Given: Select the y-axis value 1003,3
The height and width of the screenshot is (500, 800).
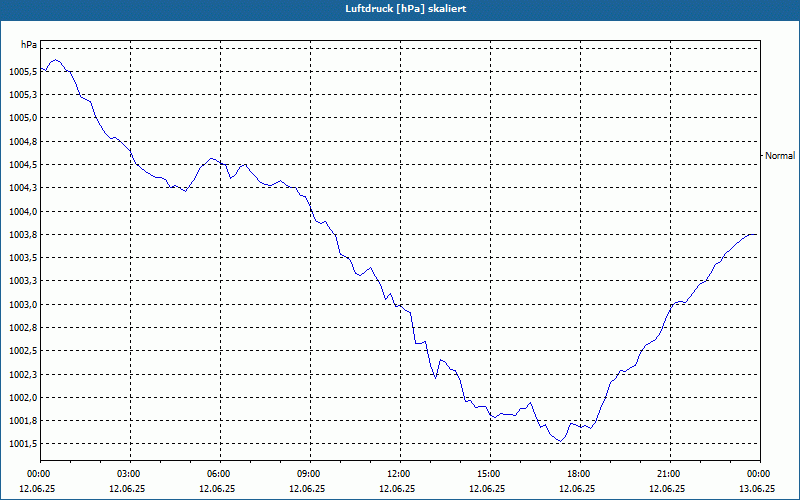Looking at the screenshot, I should (x=23, y=281).
